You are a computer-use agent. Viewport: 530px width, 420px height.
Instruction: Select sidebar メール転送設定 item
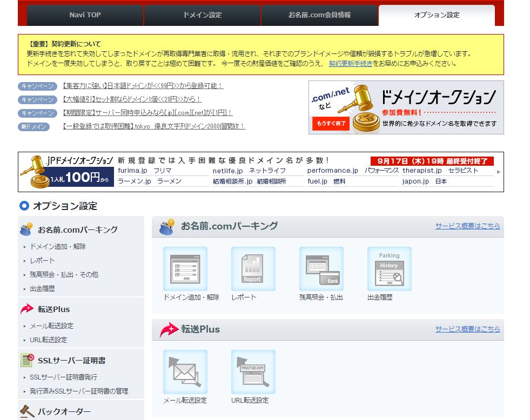click(x=51, y=326)
